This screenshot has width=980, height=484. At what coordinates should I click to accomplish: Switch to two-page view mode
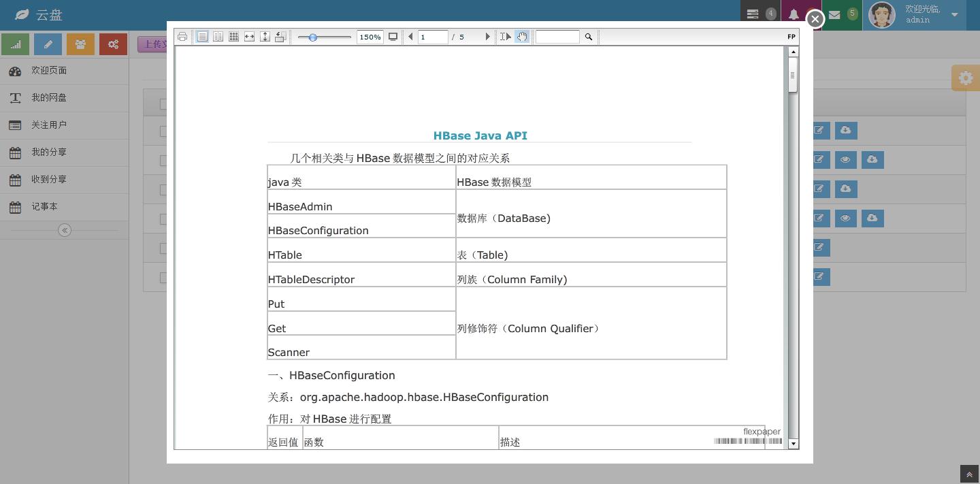tap(218, 37)
